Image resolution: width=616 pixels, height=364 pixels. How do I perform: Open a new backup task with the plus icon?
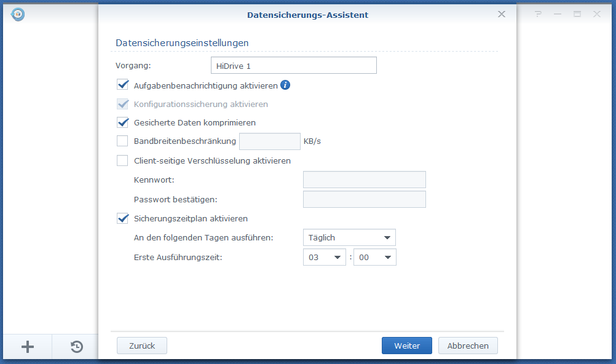pyautogui.click(x=27, y=346)
